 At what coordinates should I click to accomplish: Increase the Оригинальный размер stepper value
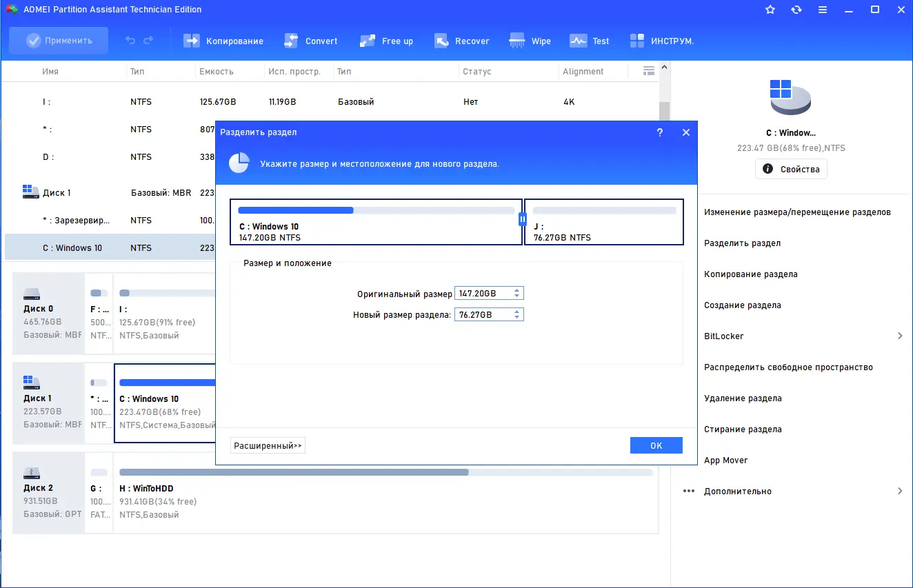(x=517, y=290)
